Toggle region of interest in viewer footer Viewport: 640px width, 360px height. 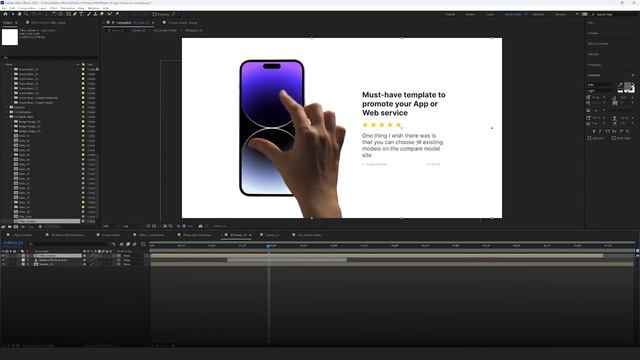click(x=165, y=226)
